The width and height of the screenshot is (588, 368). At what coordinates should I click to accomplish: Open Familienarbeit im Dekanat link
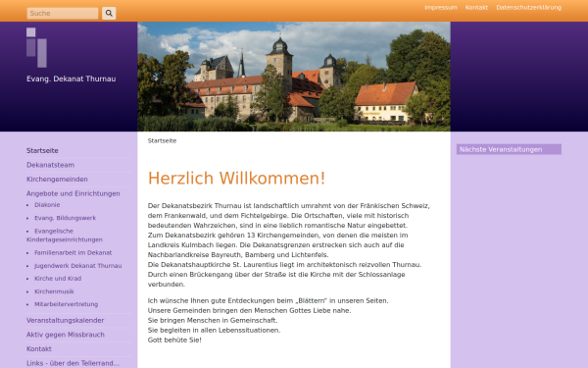point(73,253)
